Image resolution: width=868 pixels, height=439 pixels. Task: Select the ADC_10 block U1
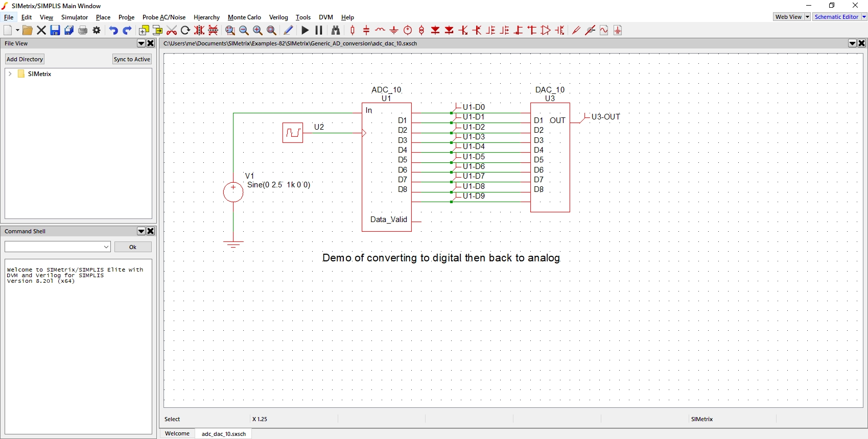387,167
